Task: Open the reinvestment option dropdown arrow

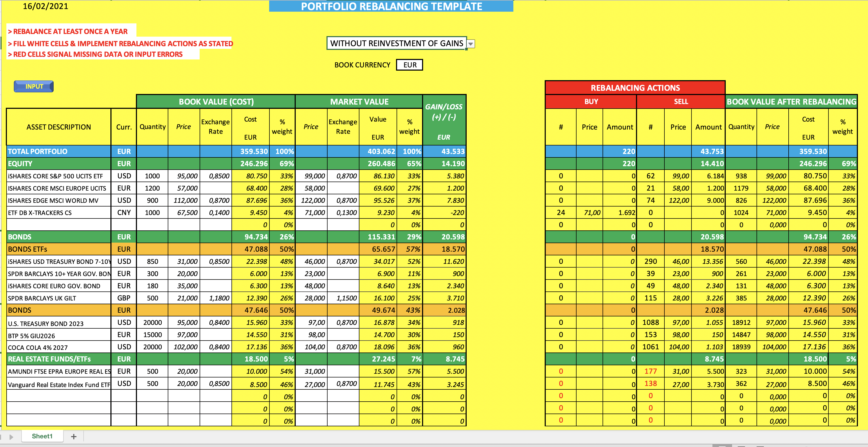Action: [471, 44]
